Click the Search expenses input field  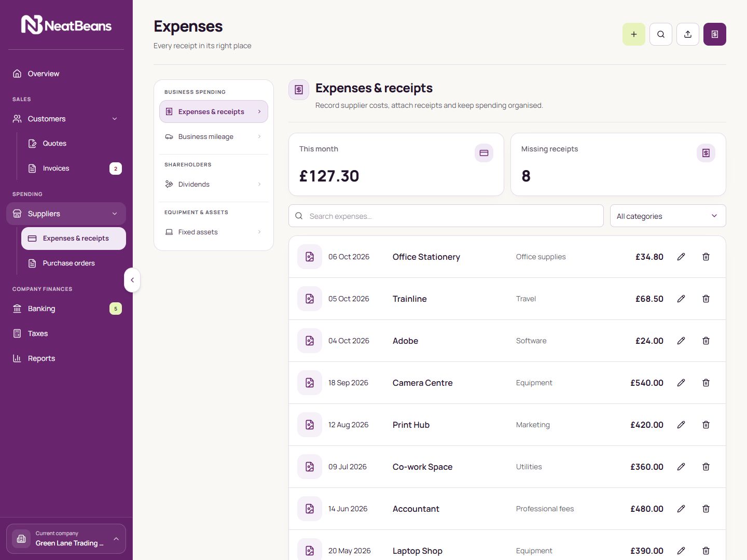(x=446, y=216)
